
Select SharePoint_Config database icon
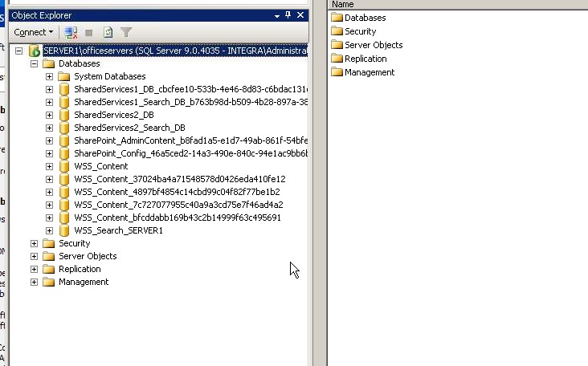point(64,153)
